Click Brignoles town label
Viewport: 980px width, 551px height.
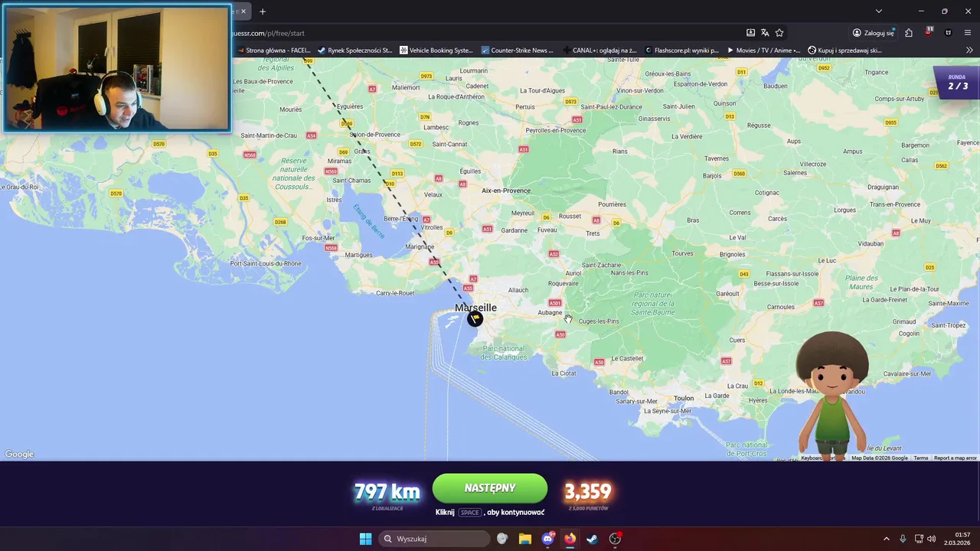[732, 254]
